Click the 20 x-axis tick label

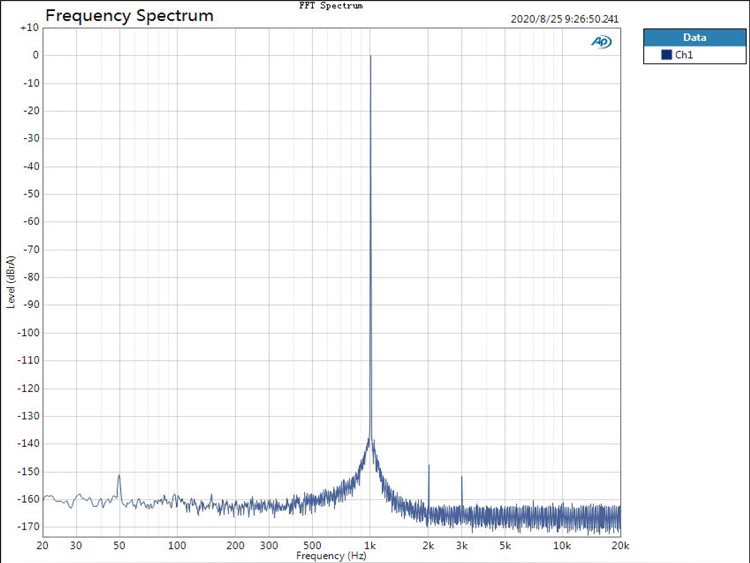(x=43, y=546)
